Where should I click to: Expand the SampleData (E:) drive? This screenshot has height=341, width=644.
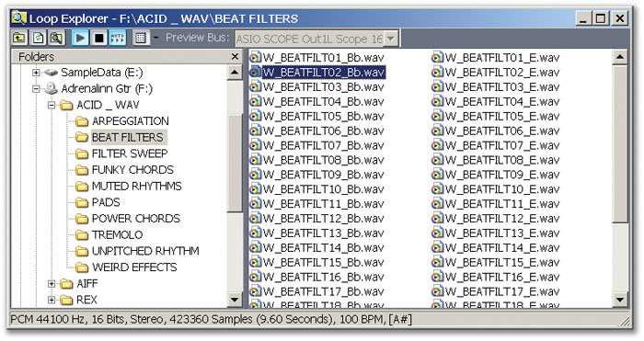[36, 73]
